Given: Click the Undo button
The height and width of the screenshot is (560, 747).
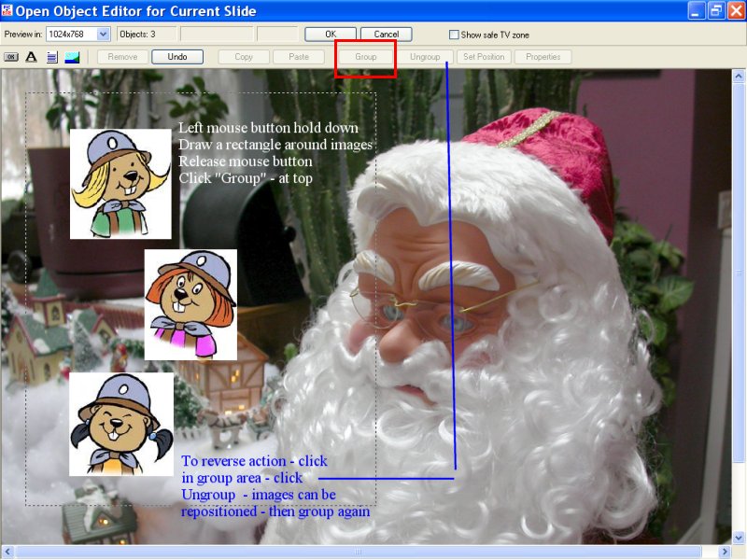Looking at the screenshot, I should point(177,57).
